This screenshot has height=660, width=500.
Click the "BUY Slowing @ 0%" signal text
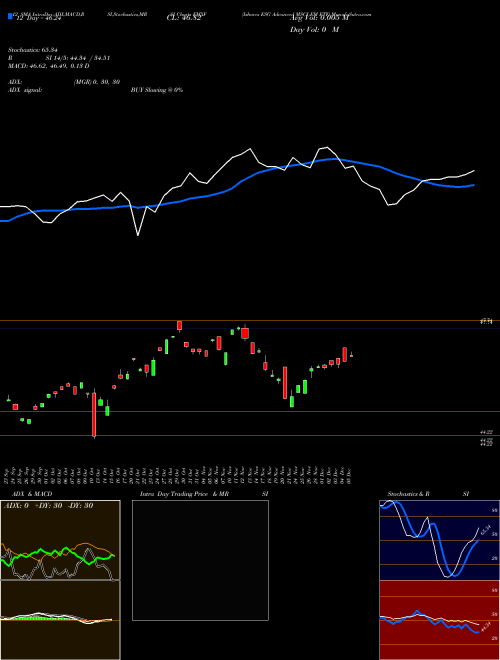coord(157,90)
